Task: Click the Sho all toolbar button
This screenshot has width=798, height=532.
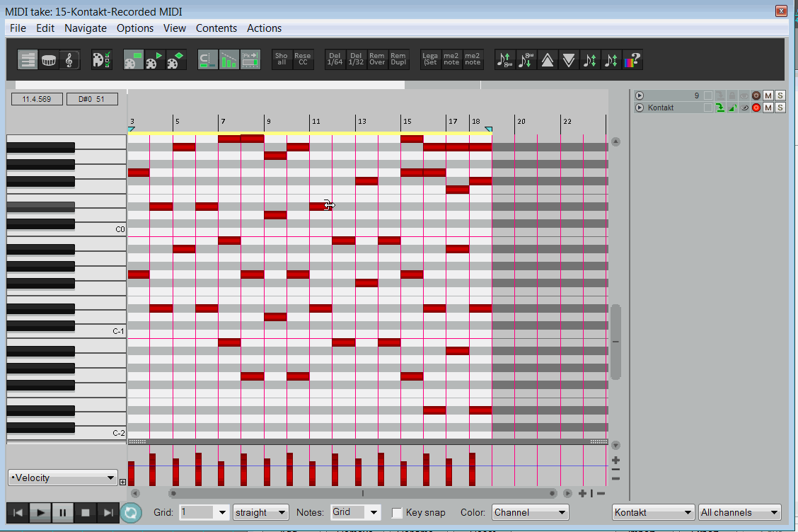Action: 282,59
